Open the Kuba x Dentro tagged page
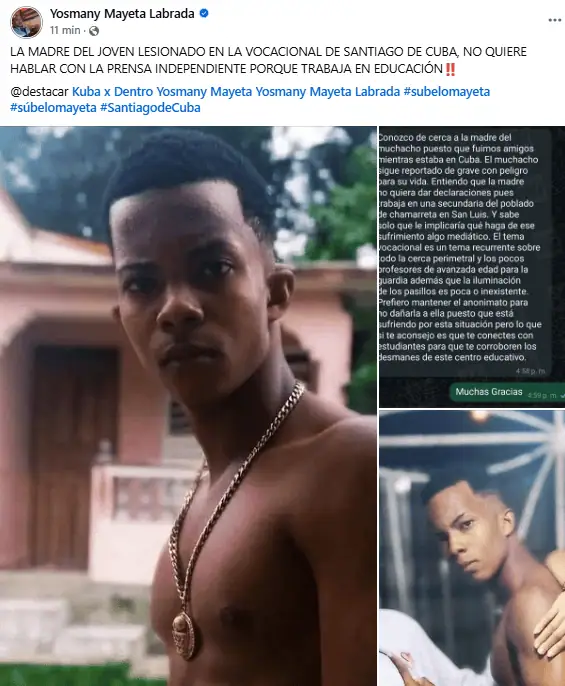Viewport: 565px width, 686px height. click(112, 92)
